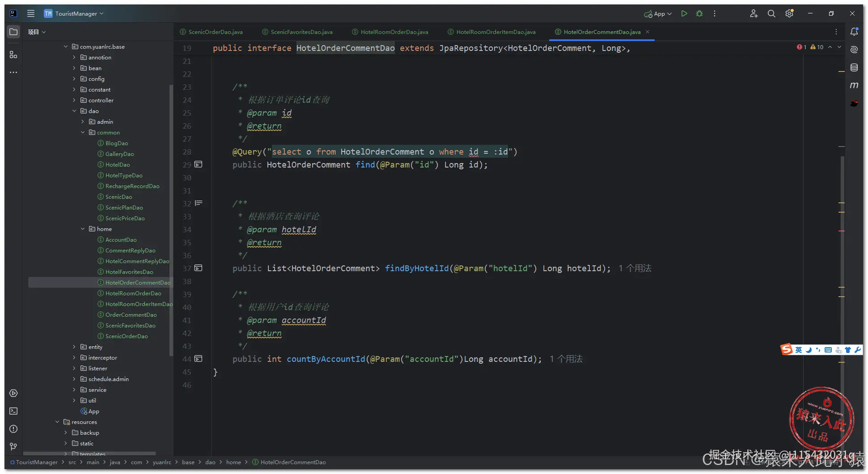The width and height of the screenshot is (868, 474).
Task: Place cursor on findByHotelId method name
Action: [417, 268]
